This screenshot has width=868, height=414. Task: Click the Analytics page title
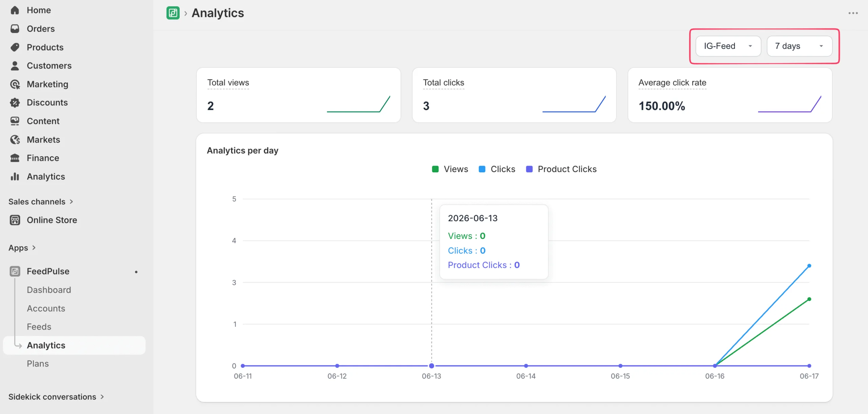pyautogui.click(x=218, y=13)
